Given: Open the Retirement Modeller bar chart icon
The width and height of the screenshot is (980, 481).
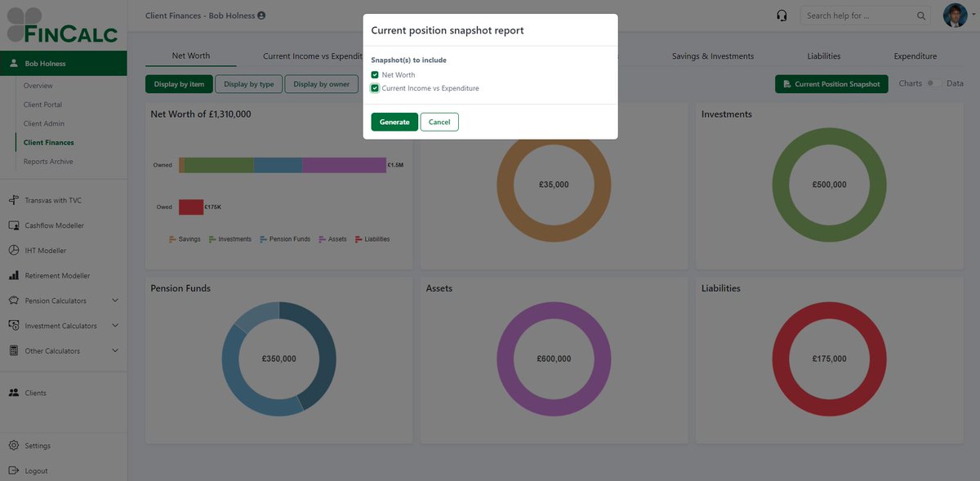Looking at the screenshot, I should pos(15,275).
